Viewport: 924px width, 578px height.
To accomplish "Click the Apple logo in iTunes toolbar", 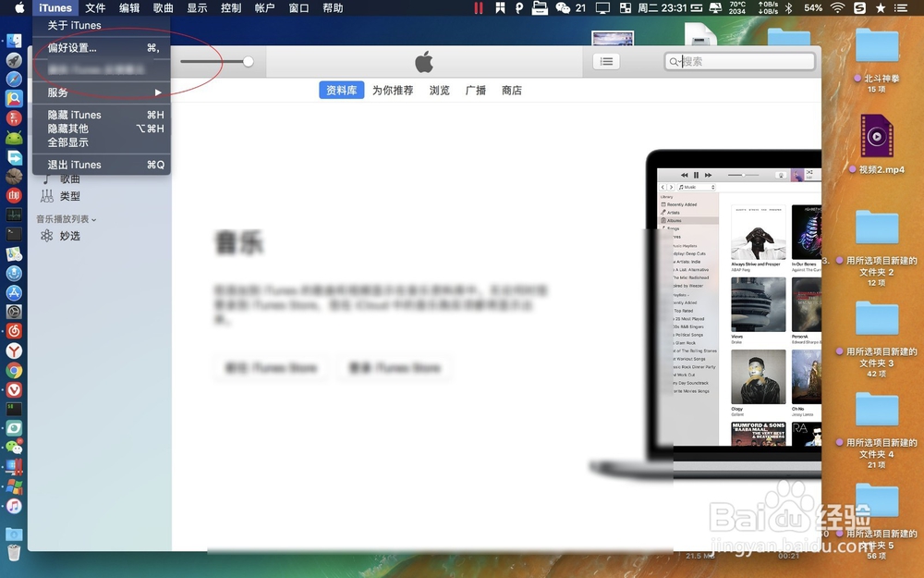I will [x=424, y=61].
